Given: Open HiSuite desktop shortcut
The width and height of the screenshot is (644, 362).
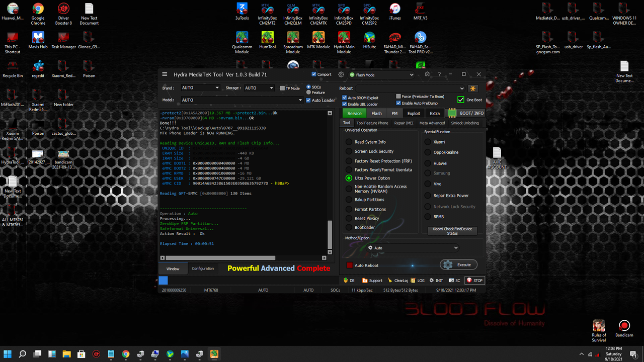Looking at the screenshot, I should point(369,41).
